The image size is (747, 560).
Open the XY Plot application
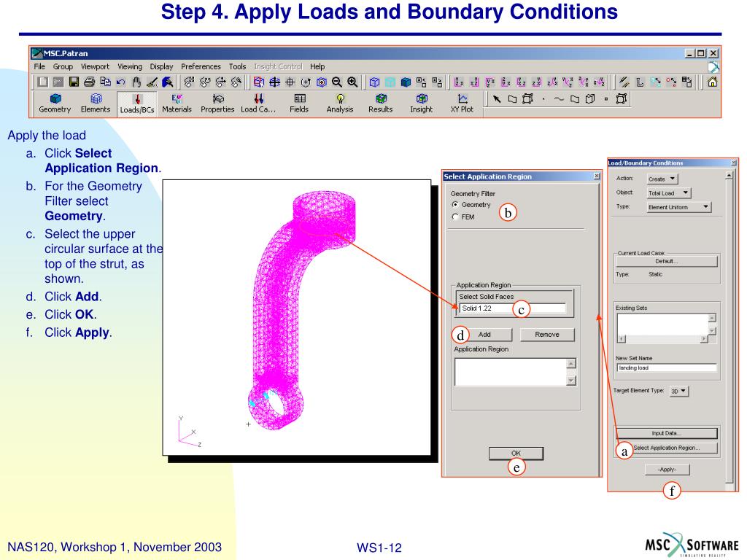462,104
